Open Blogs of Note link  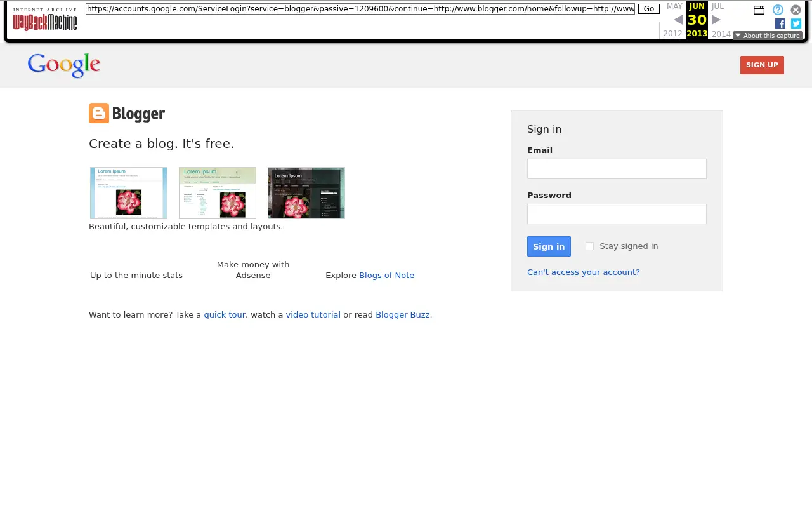pos(386,276)
